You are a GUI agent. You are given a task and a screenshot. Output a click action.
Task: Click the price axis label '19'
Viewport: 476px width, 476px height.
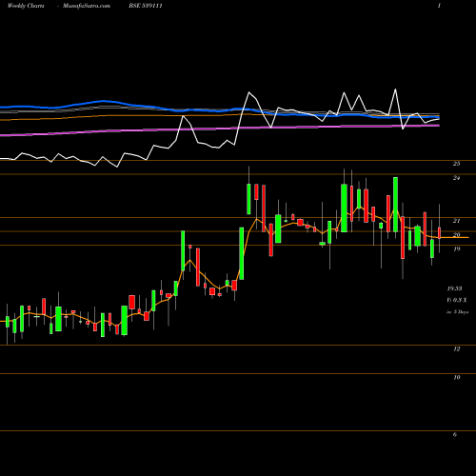(x=456, y=249)
